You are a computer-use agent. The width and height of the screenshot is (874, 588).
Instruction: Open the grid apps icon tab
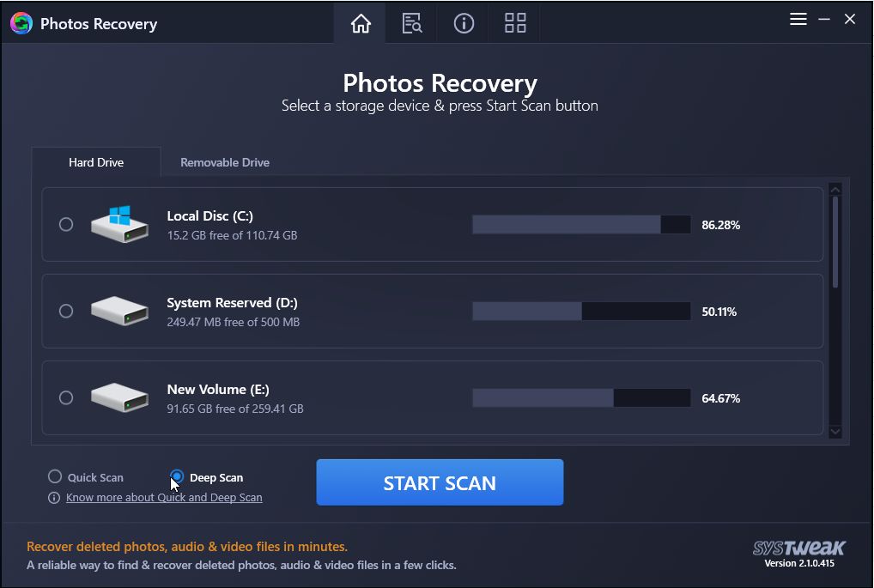[515, 23]
